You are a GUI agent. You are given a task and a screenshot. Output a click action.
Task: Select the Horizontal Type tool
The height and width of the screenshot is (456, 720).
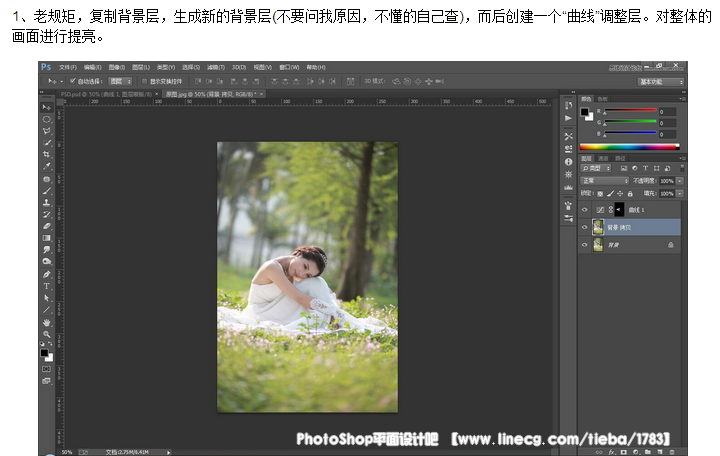pos(46,286)
